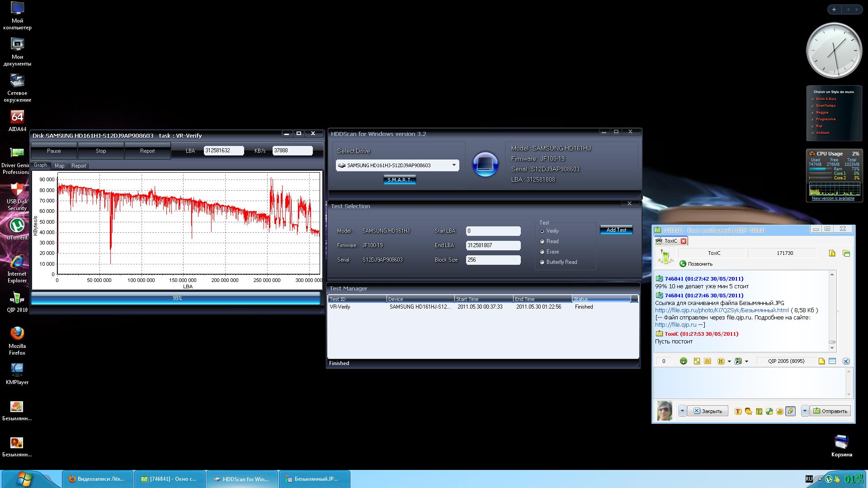Switch to the Map tab

59,166
